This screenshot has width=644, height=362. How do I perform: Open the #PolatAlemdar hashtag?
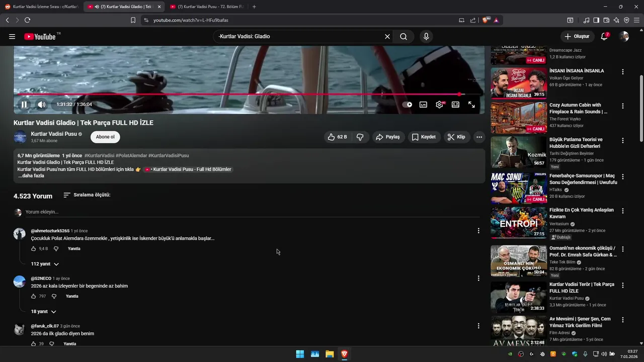coord(131,155)
